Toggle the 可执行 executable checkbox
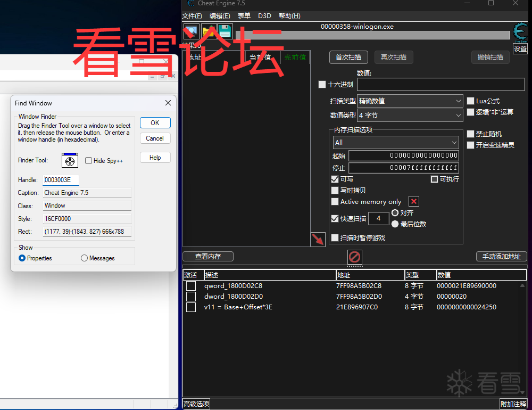 [434, 179]
